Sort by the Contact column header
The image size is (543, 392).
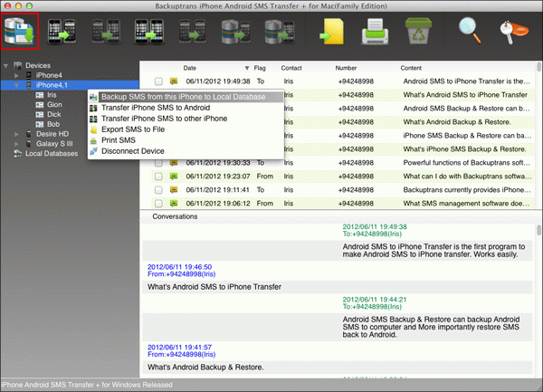tap(291, 68)
